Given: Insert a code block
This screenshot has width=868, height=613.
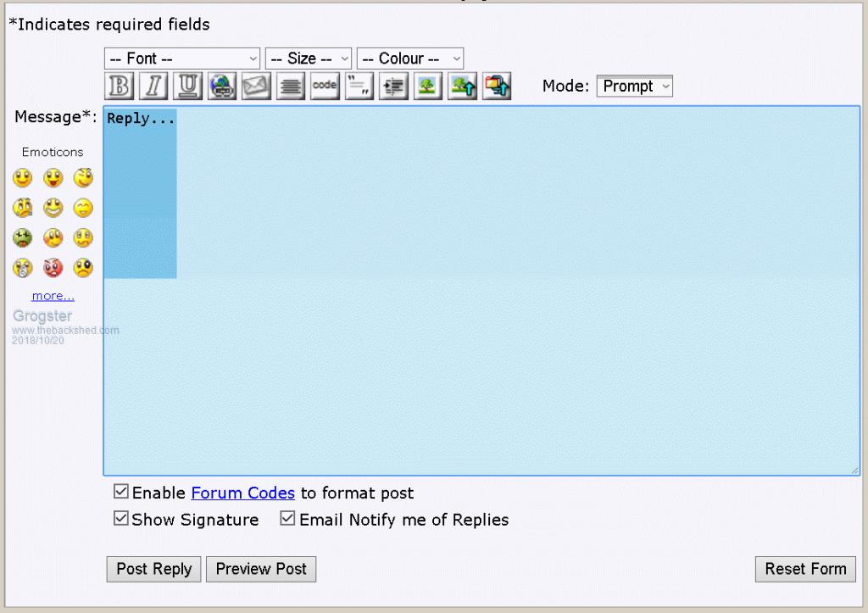Looking at the screenshot, I should click(325, 86).
